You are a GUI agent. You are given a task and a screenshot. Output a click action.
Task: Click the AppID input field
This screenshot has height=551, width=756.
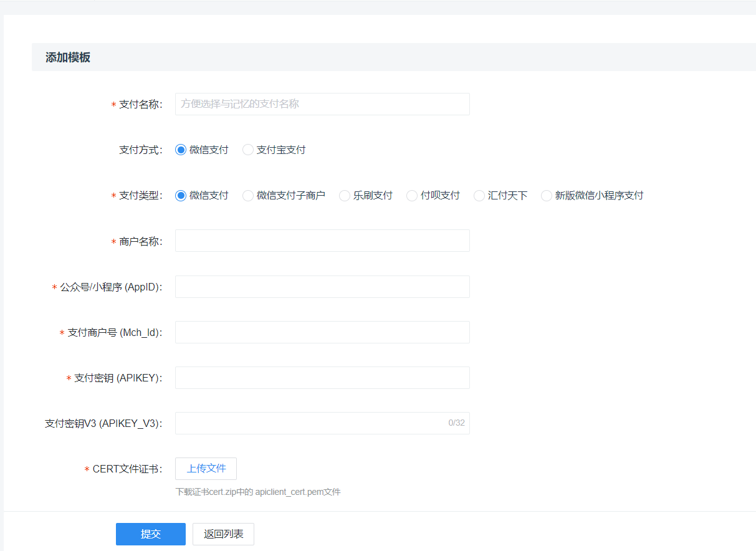(x=322, y=286)
